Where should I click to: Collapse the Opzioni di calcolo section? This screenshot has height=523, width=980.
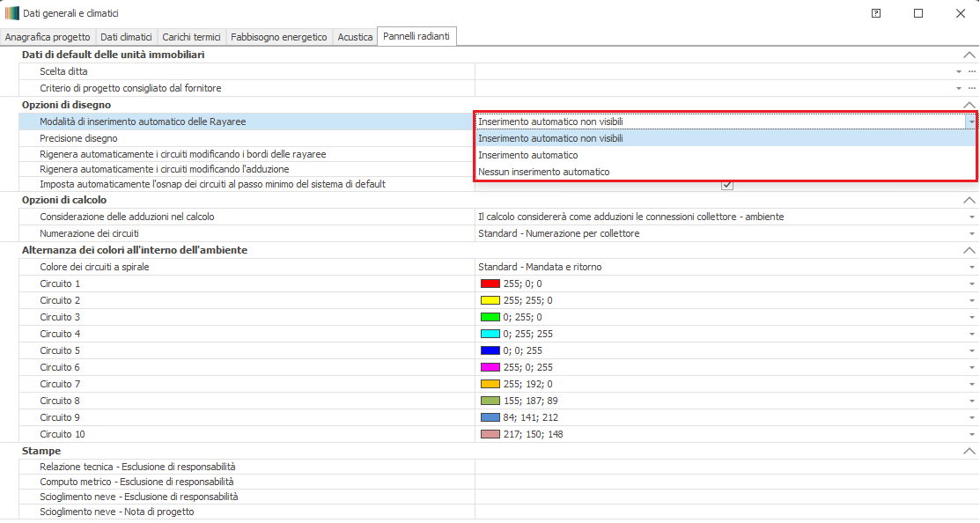(x=969, y=201)
